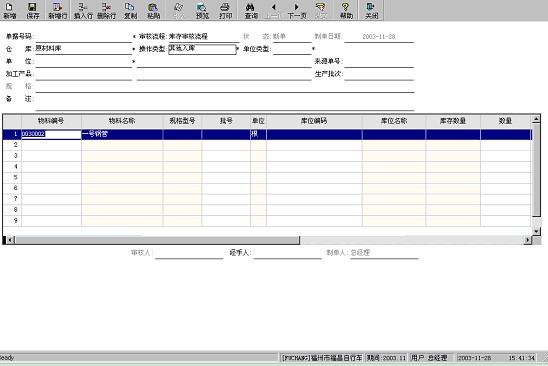Screen dimensions: 548x366
Task: Open 预览 (Print preview) from toolbar
Action: (202, 10)
